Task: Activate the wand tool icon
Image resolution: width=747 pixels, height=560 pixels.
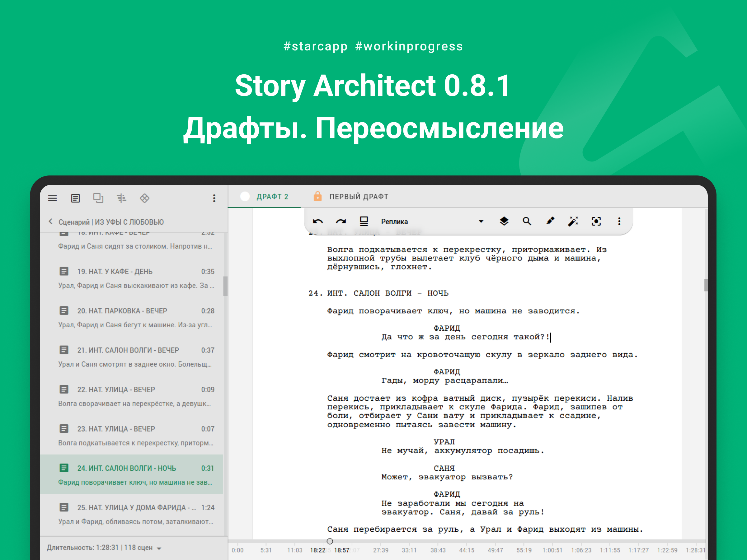Action: coord(573,222)
